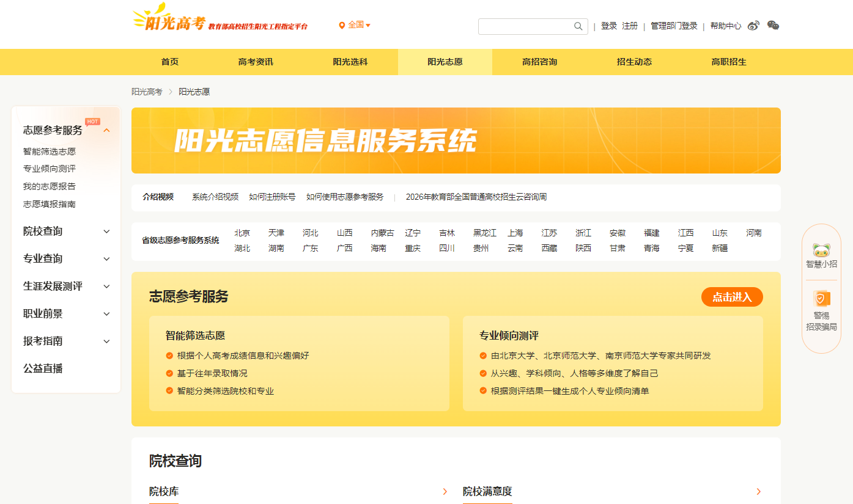Select the 河南 province link
This screenshot has width=853, height=504.
(x=754, y=233)
